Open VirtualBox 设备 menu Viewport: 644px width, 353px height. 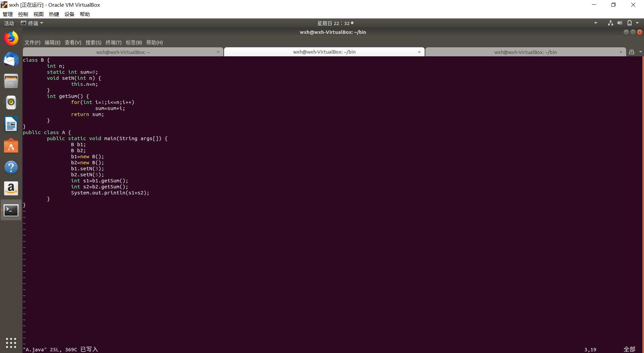pyautogui.click(x=69, y=14)
